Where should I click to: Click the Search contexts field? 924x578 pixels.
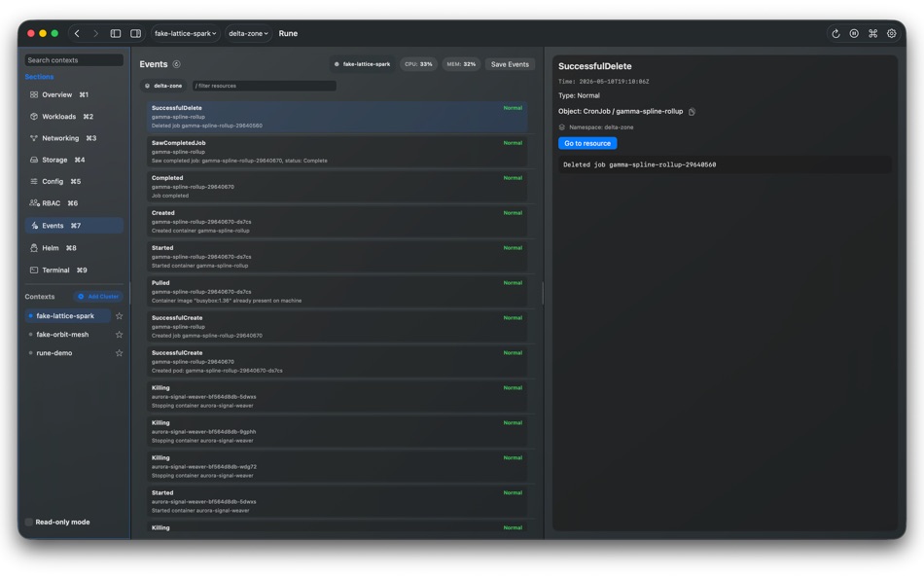coord(74,60)
